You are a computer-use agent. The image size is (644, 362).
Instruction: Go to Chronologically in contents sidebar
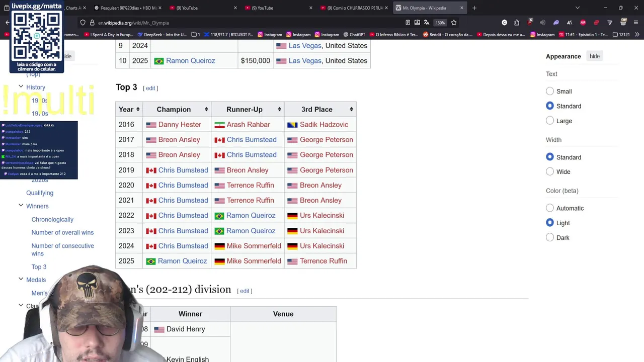(52, 220)
